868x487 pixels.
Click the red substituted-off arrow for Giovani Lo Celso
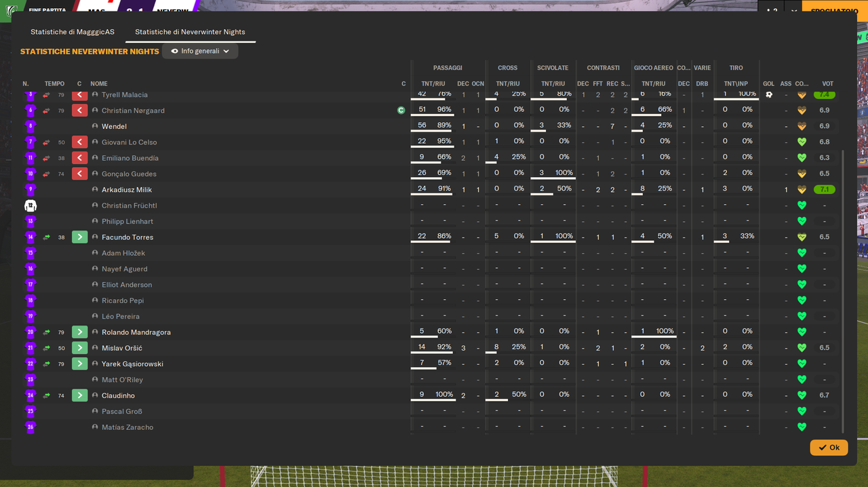click(x=79, y=142)
